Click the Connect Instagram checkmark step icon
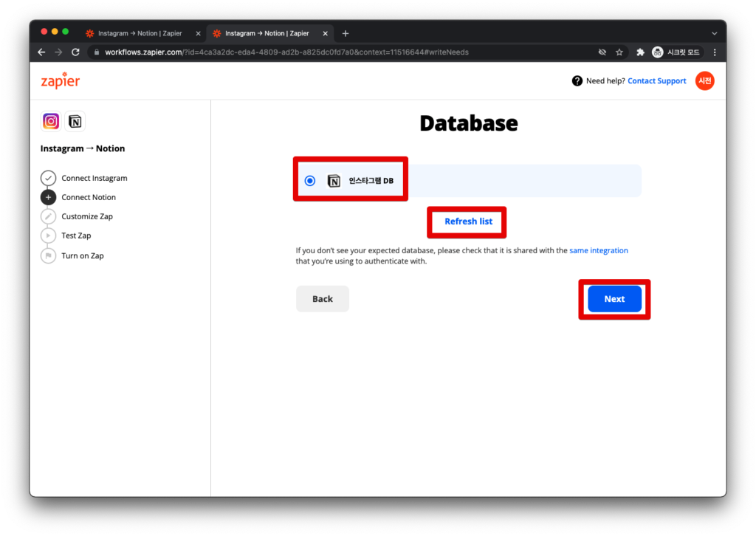Viewport: 756px width, 536px height. (48, 178)
